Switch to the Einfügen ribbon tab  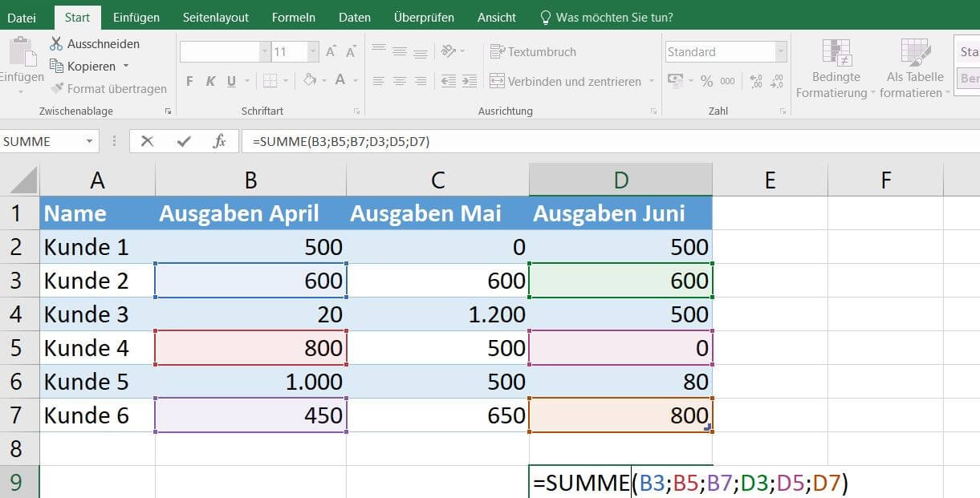(136, 17)
